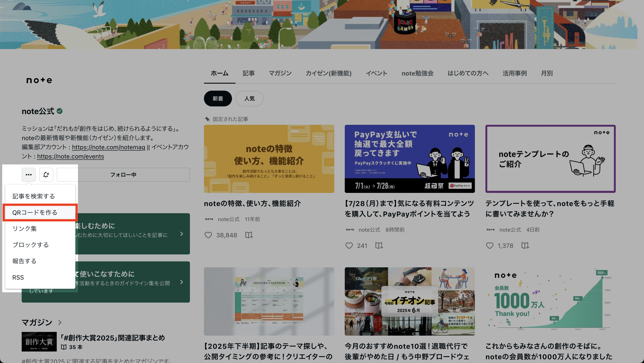Open the https://note.com/notemag link
The height and width of the screenshot is (363, 644).
(108, 147)
